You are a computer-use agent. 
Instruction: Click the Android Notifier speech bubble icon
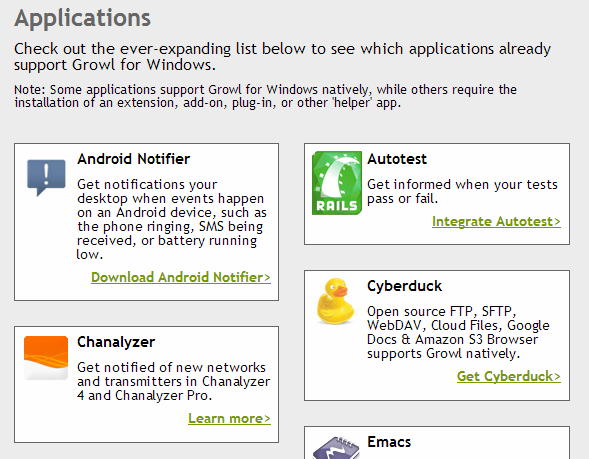(x=46, y=178)
